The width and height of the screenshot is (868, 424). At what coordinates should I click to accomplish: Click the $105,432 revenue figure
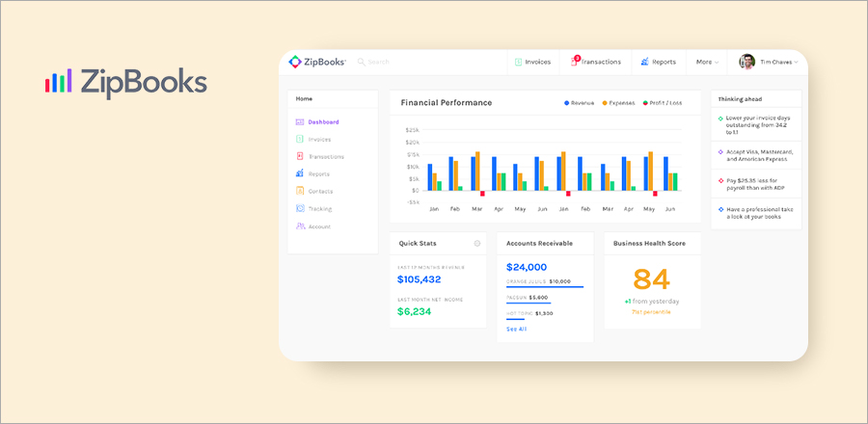coord(420,279)
